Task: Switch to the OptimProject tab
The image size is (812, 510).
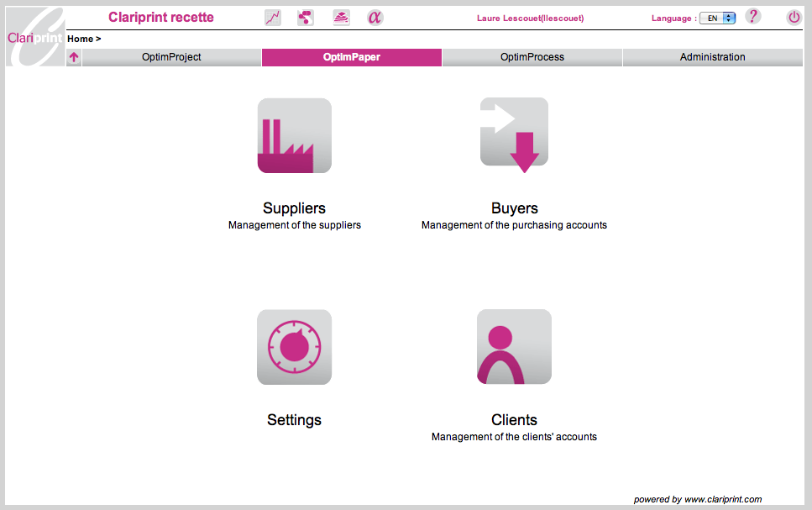Action: coord(171,57)
